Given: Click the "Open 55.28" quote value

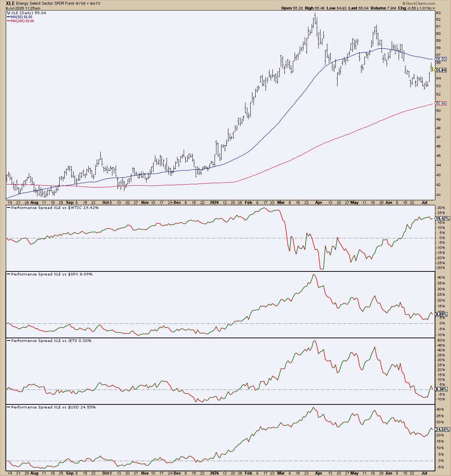Looking at the screenshot, I should click(x=292, y=8).
